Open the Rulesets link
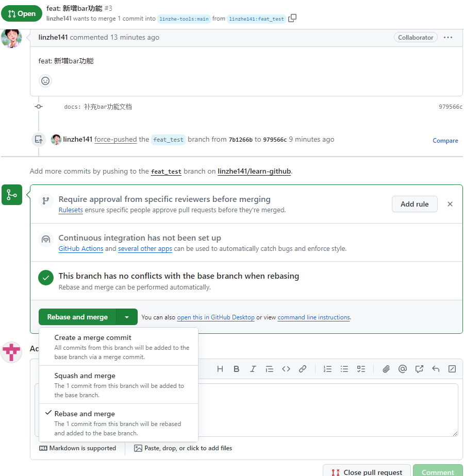This screenshot has height=476, width=464. 71,210
